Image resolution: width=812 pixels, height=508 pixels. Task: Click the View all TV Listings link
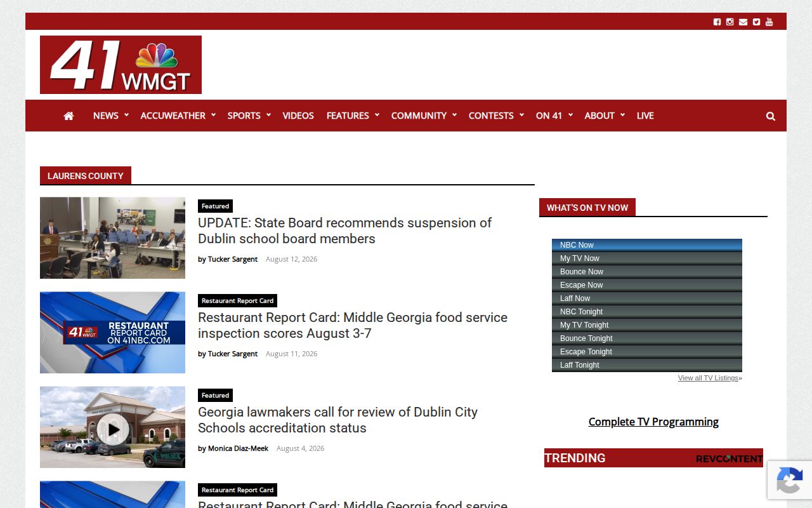(708, 378)
